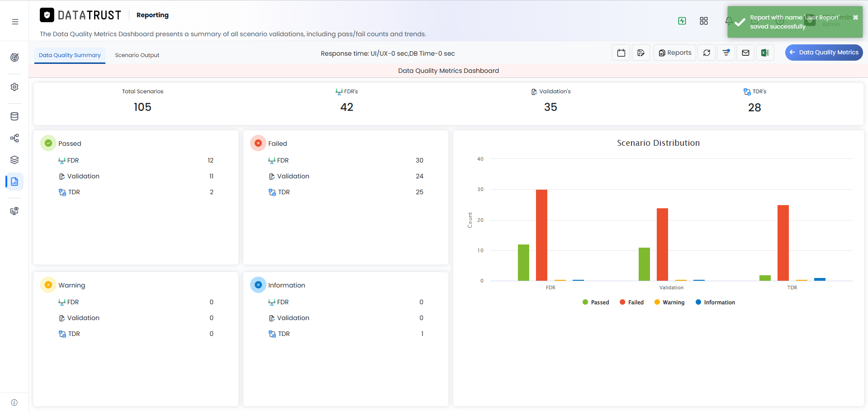
Task: Click the TDR's count 28
Action: [754, 108]
